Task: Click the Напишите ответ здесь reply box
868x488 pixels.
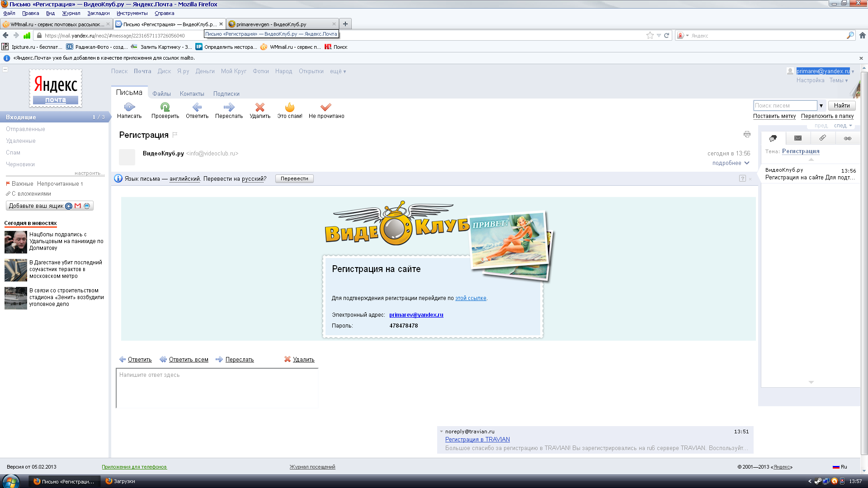Action: [217, 388]
